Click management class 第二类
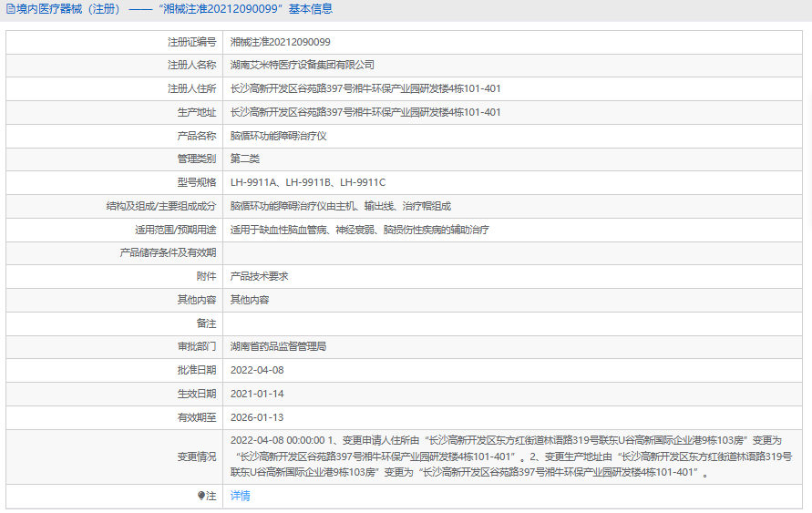 [x=245, y=159]
